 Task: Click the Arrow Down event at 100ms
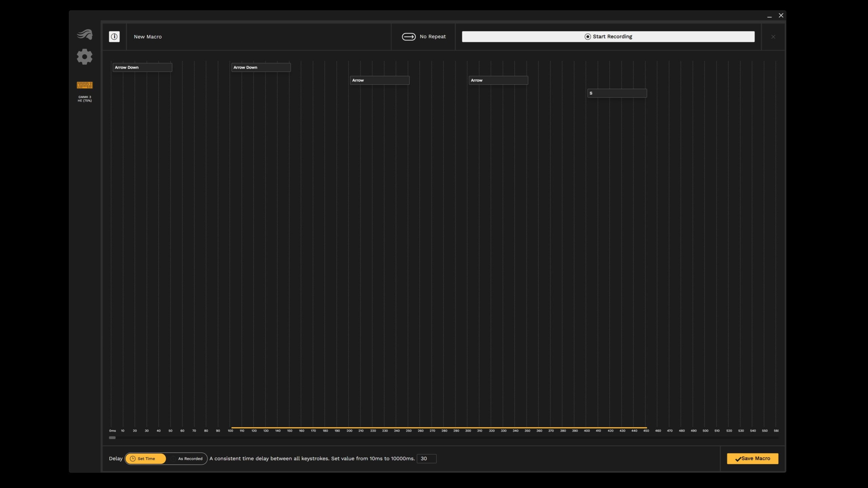260,67
